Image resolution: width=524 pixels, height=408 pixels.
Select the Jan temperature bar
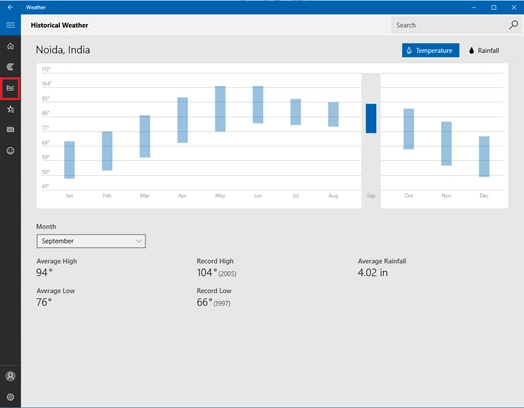tap(70, 160)
